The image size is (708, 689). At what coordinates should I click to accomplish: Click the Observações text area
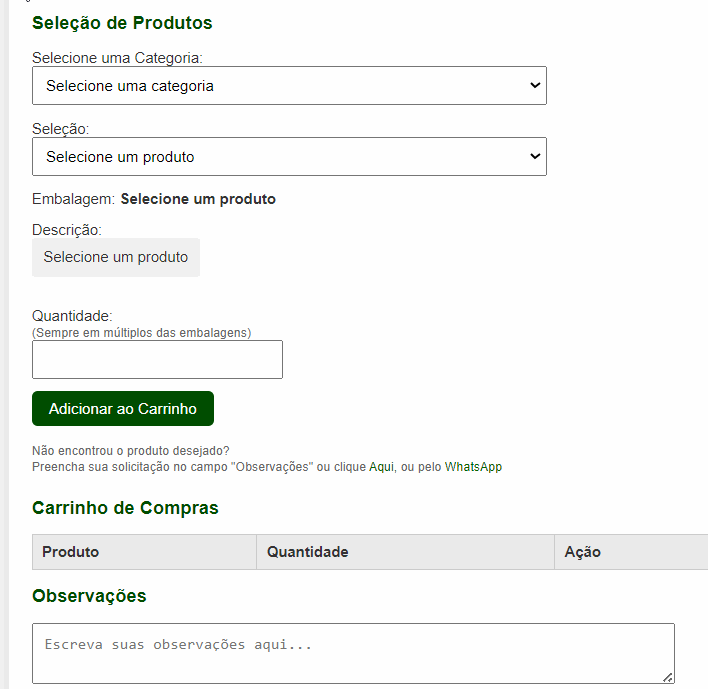point(353,654)
